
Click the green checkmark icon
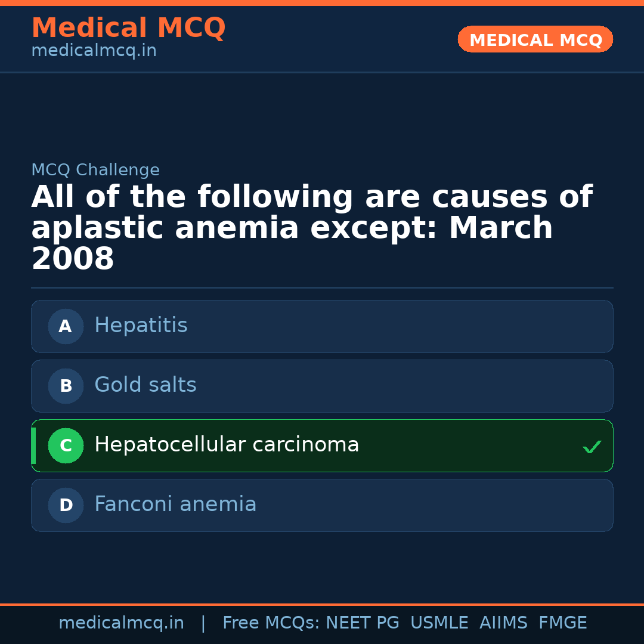[x=592, y=447]
